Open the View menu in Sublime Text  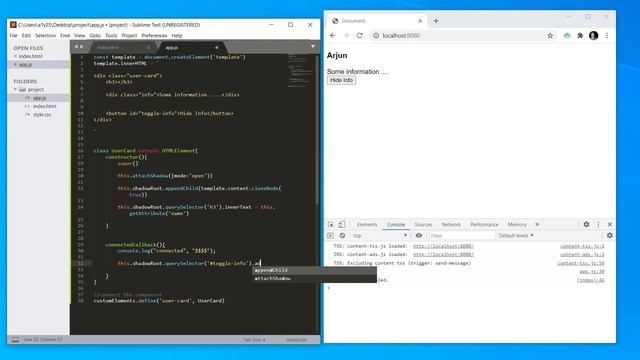80,36
